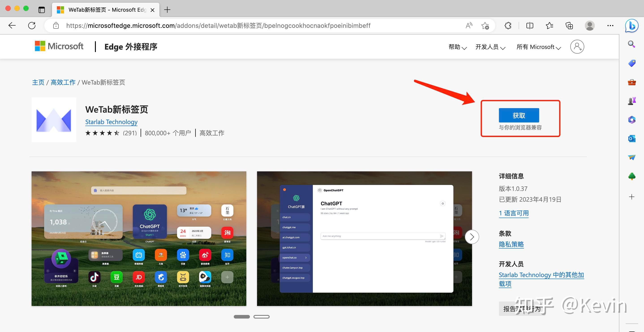Click the sidebar Search magnifier icon
The image size is (644, 332).
(x=631, y=44)
